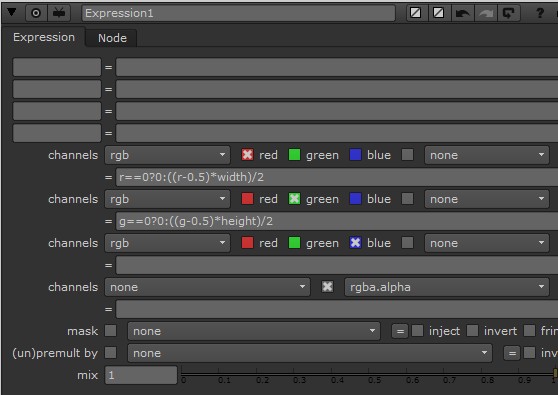Click the mix slider track
Screen dimensions: 558x395
click(369, 374)
